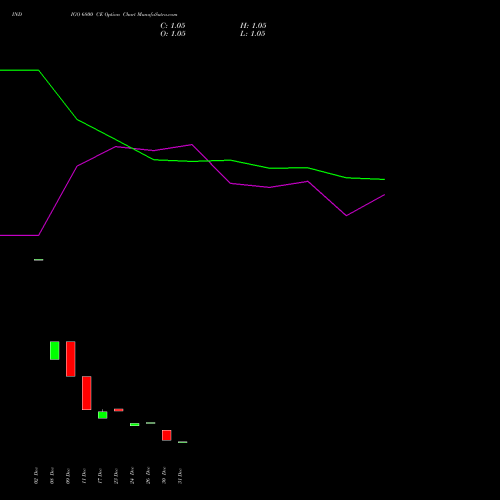The height and width of the screenshot is (500, 500).
Task: Click the green candlestick above 08 Dec
Action: (x=55, y=350)
